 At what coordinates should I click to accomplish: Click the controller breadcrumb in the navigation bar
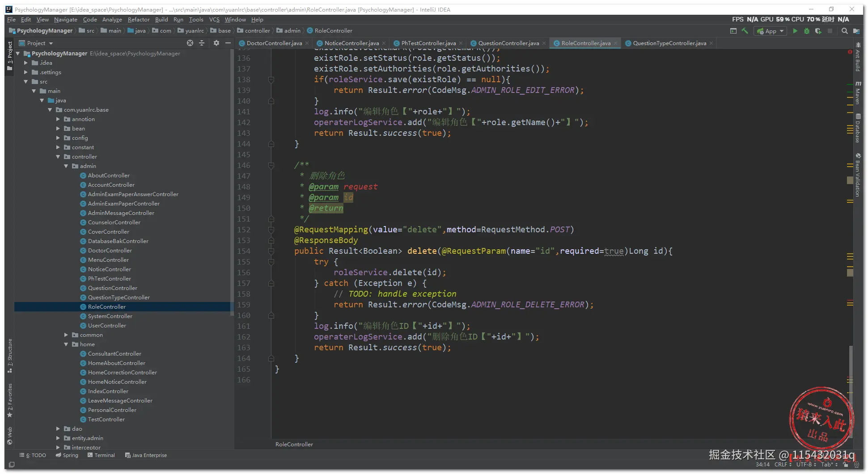pyautogui.click(x=254, y=31)
